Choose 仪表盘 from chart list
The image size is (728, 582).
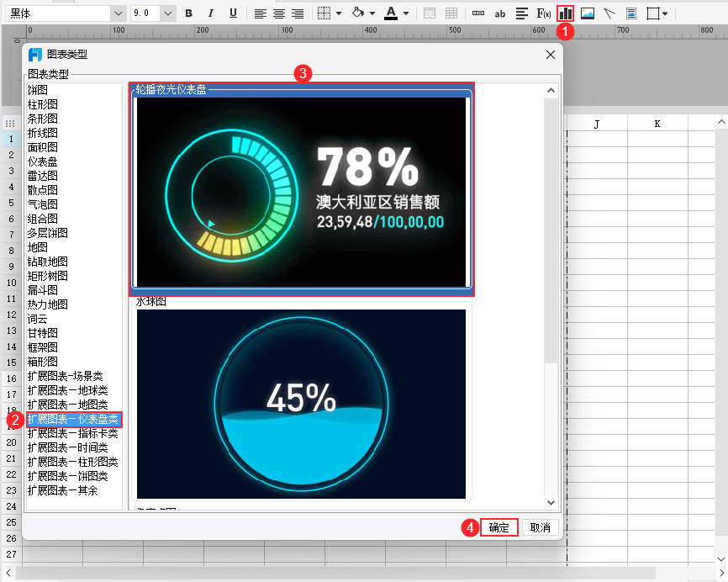point(42,161)
